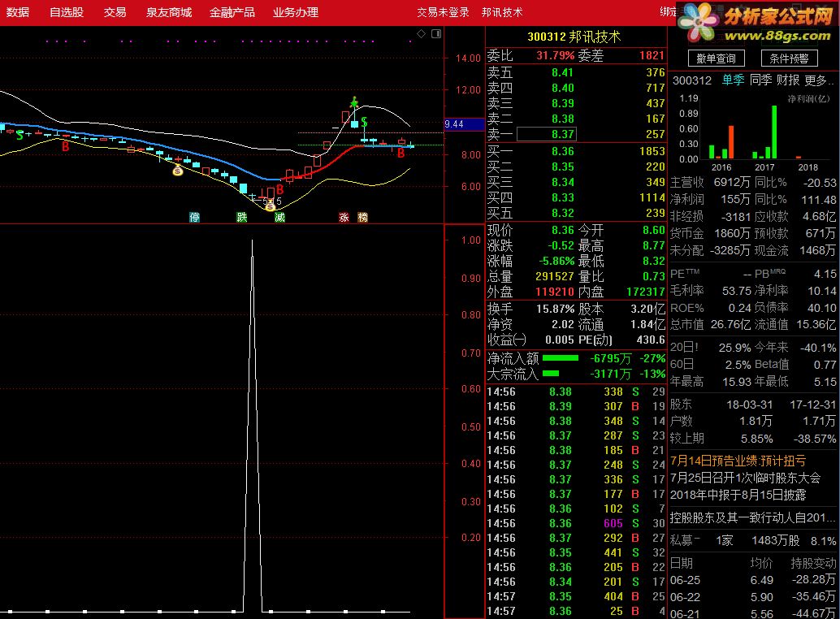Click the 户数 1.81万 value
The height and width of the screenshot is (619, 840).
click(x=756, y=422)
